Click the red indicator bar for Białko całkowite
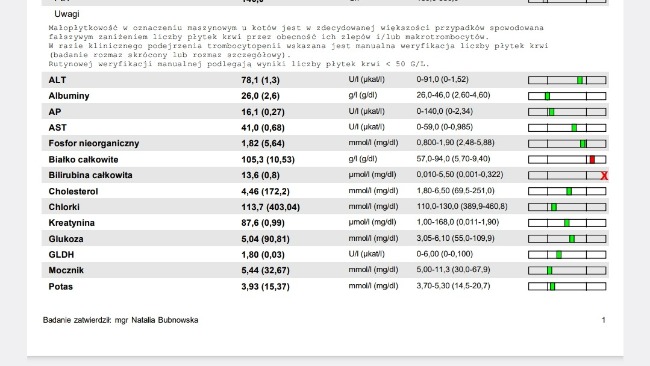650x366 pixels. point(592,160)
